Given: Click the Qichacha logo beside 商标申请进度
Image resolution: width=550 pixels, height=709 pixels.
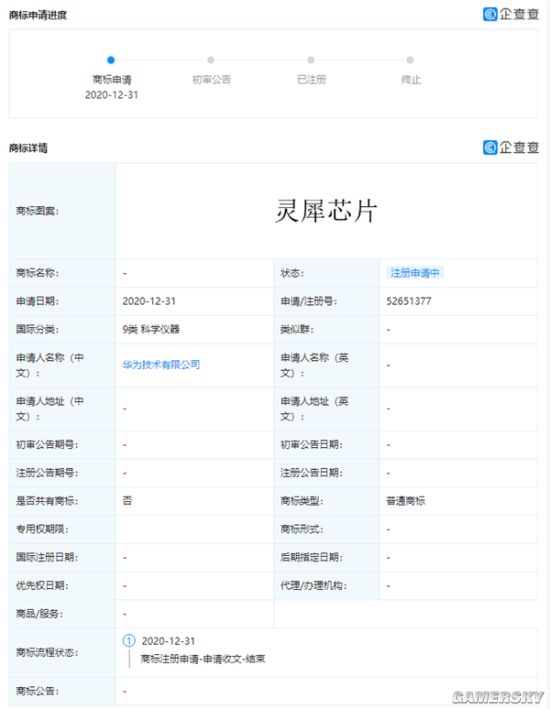Looking at the screenshot, I should tap(511, 14).
